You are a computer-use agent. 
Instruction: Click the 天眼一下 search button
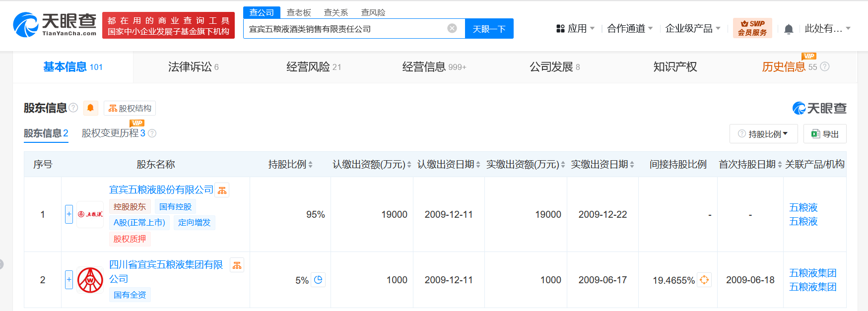[489, 29]
